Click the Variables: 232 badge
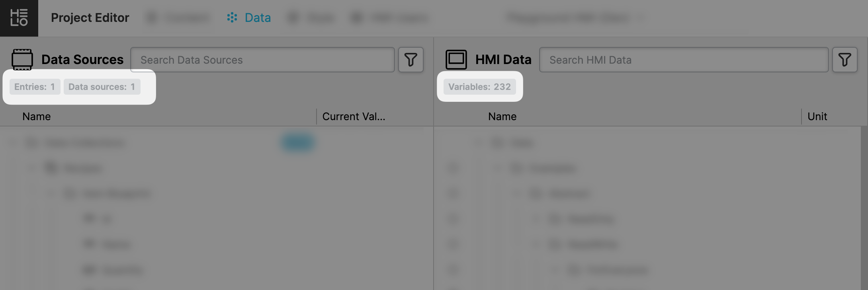The image size is (868, 290). [x=479, y=87]
